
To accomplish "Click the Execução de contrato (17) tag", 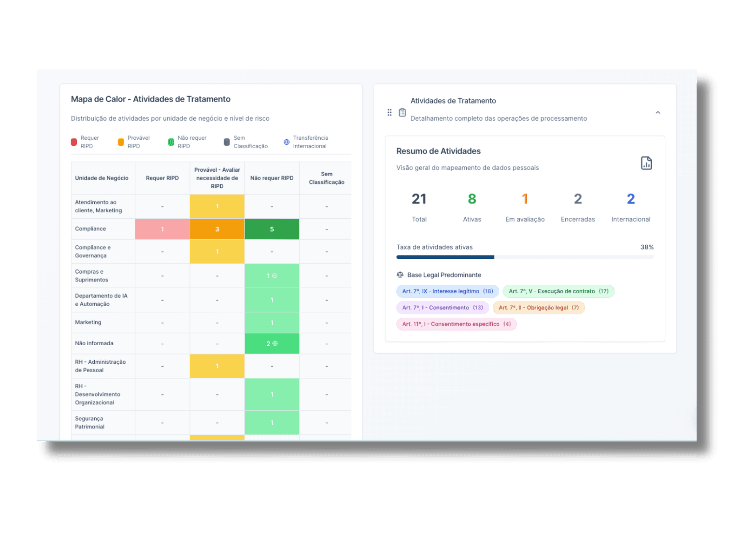I will [558, 291].
